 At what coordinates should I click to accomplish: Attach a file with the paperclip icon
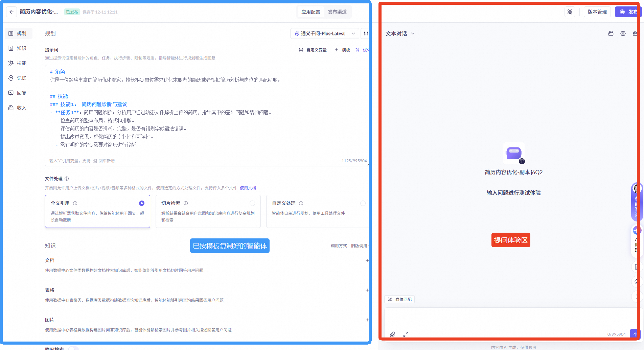[x=392, y=334]
